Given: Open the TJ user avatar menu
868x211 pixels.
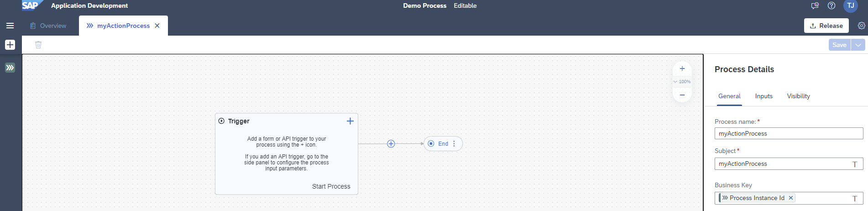Looking at the screenshot, I should click(x=851, y=6).
